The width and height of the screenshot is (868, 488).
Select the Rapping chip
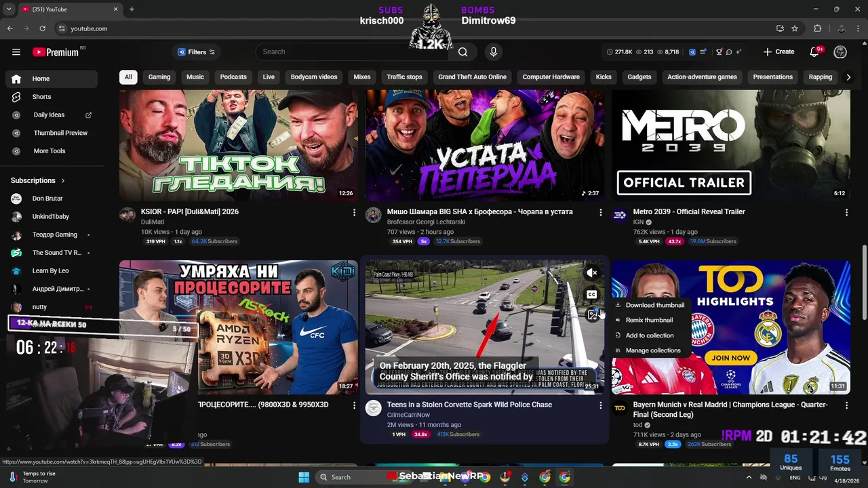pos(820,77)
